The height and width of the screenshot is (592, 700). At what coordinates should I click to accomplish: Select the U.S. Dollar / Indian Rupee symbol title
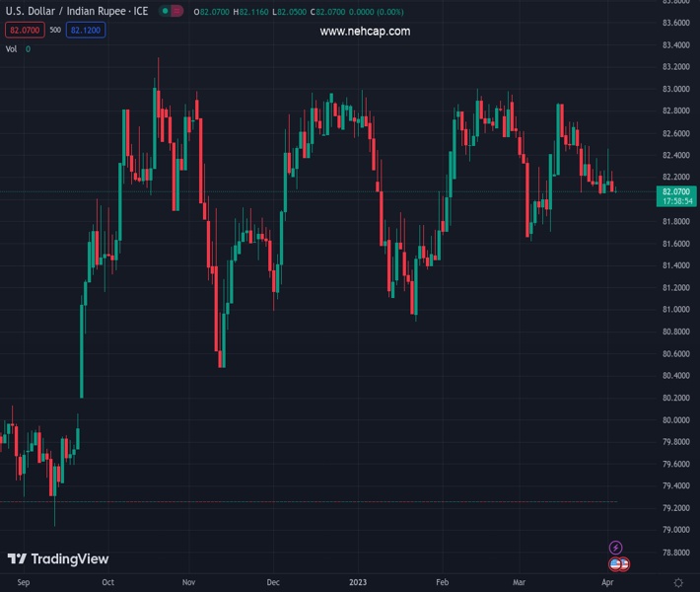click(77, 11)
